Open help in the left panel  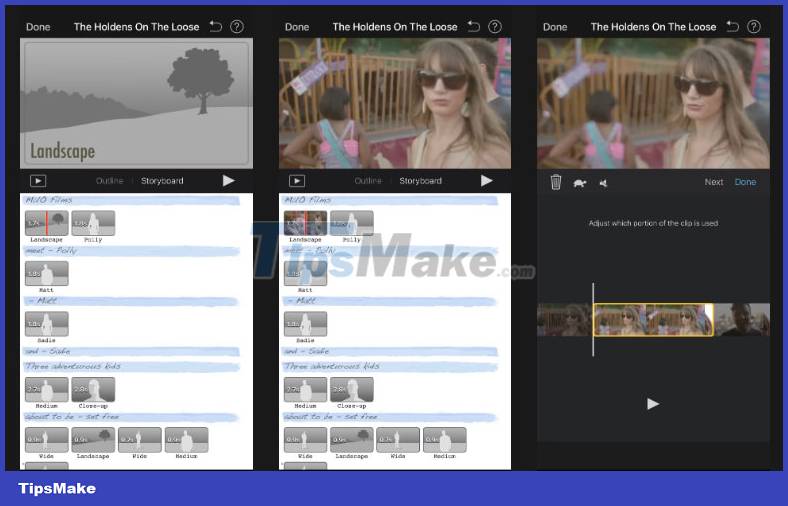pyautogui.click(x=237, y=27)
